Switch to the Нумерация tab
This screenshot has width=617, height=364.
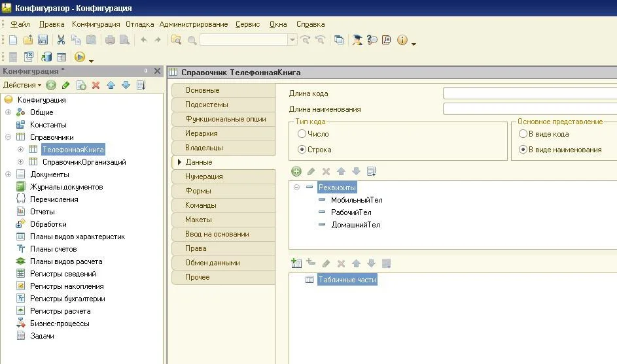click(203, 176)
